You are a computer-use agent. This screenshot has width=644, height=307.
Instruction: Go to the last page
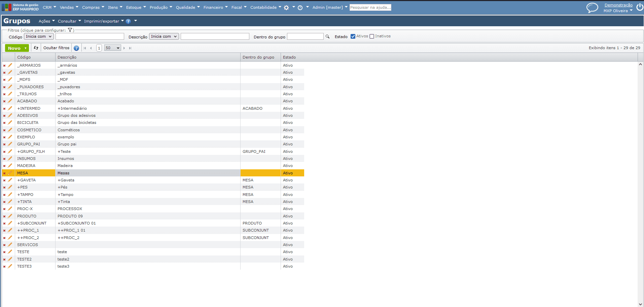[130, 48]
